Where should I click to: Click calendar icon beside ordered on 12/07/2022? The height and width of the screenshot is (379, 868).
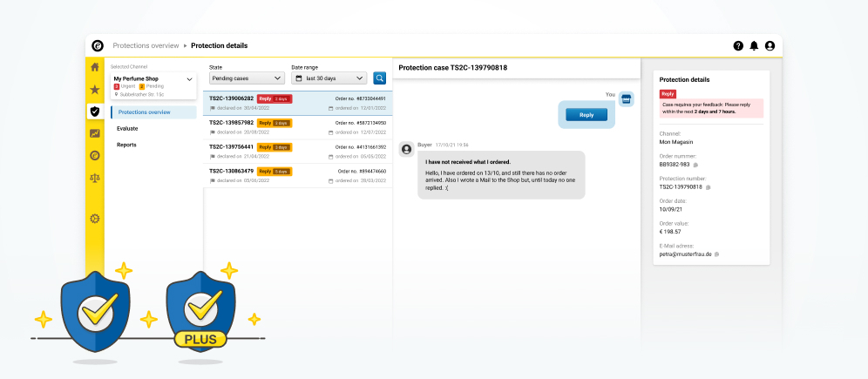pyautogui.click(x=331, y=132)
